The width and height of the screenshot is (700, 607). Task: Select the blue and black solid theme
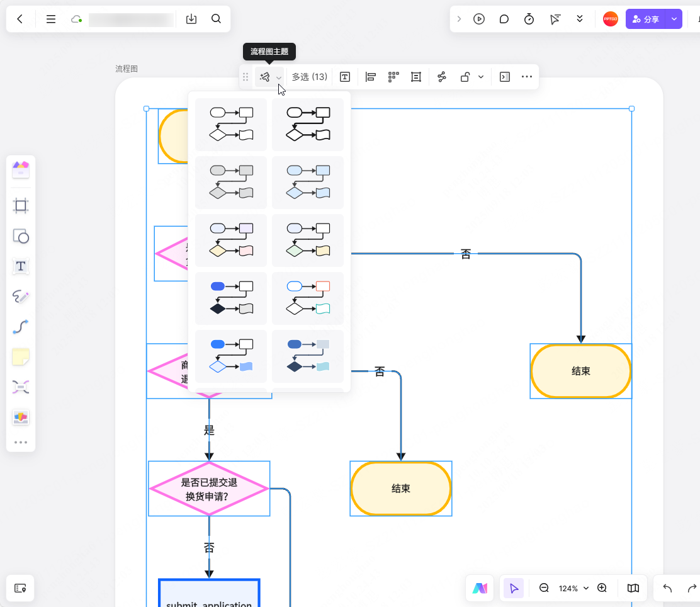tap(231, 298)
